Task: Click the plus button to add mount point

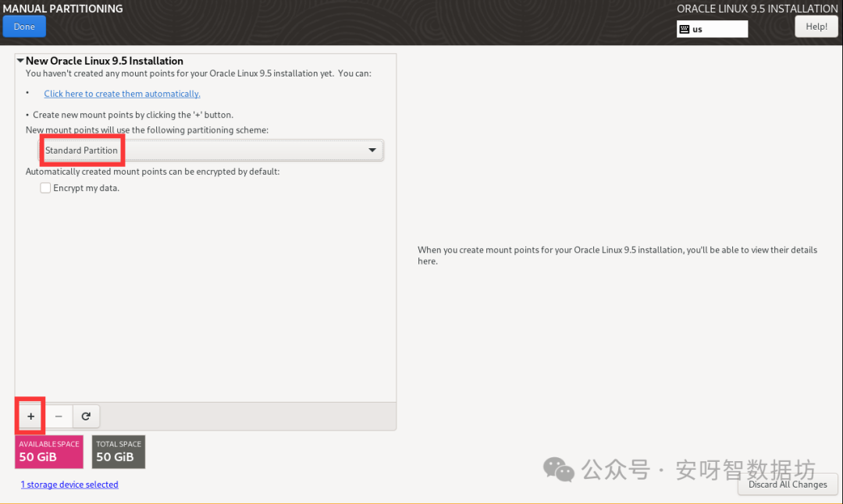Action: pyautogui.click(x=30, y=417)
